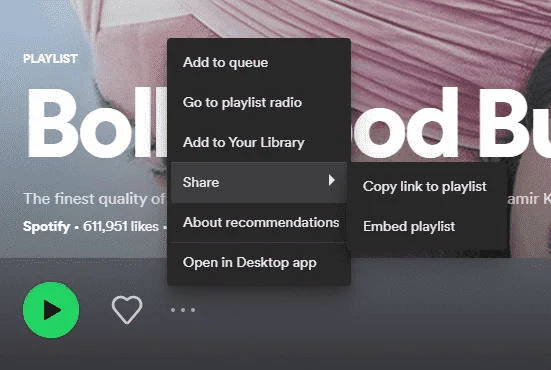Click the PLAYLIST label
The width and height of the screenshot is (551, 370).
(50, 59)
